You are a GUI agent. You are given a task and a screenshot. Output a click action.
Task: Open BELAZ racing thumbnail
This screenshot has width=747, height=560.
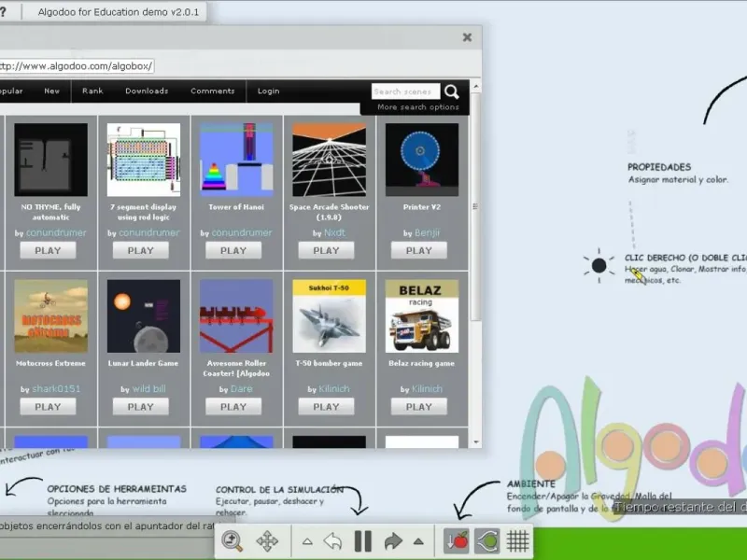(422, 316)
